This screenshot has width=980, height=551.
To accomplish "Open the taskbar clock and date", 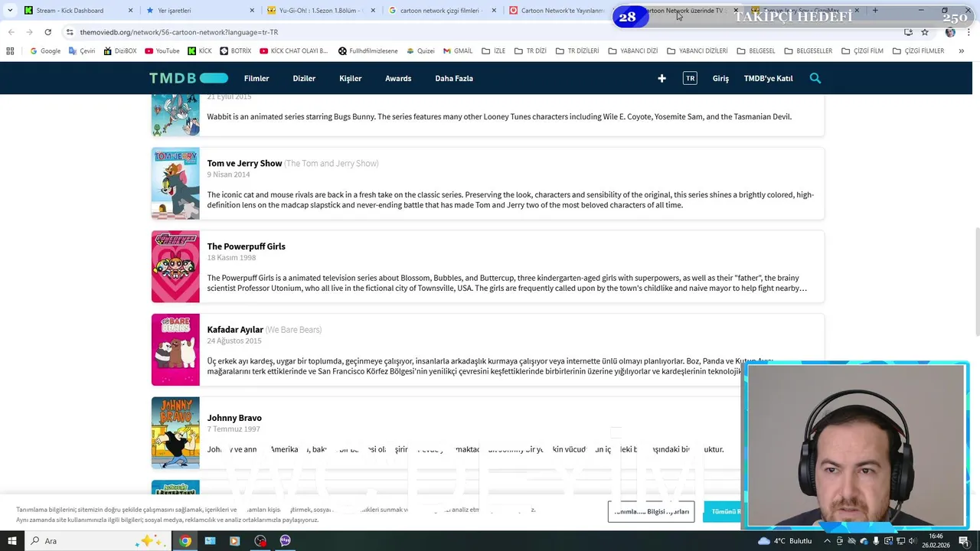I will coord(936,540).
